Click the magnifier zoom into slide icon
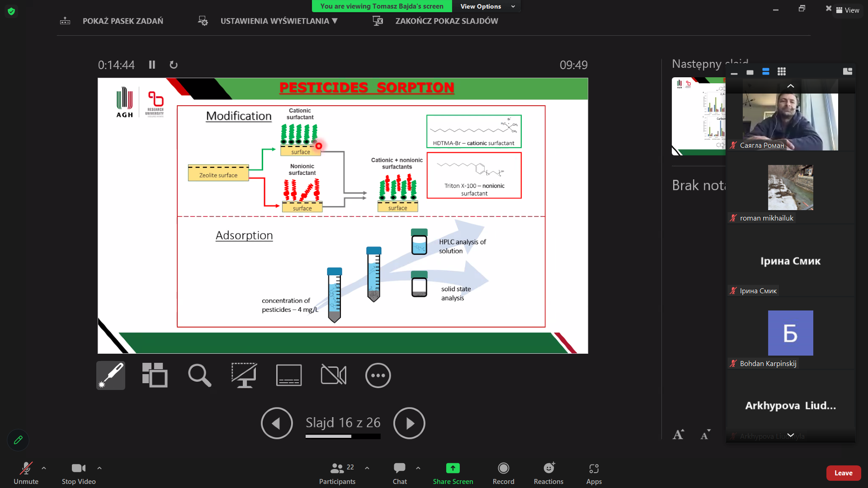868x488 pixels. click(199, 375)
